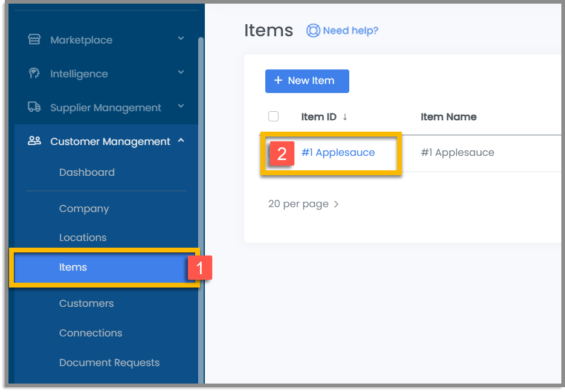
Task: Click the Marketplace storefront icon
Action: click(34, 39)
